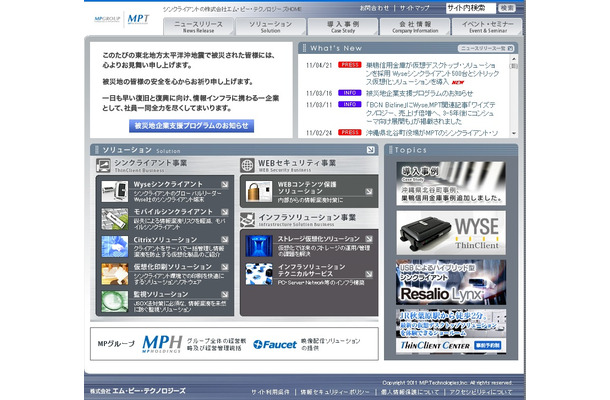
Task: Open the Wyseシンクライアント title link
Action: [168, 184]
